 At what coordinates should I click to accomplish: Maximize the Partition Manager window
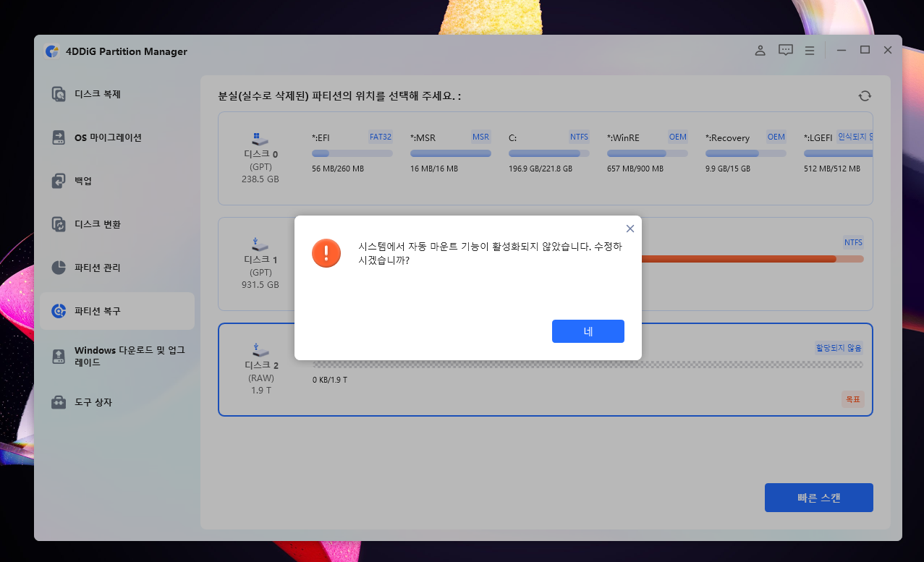865,51
